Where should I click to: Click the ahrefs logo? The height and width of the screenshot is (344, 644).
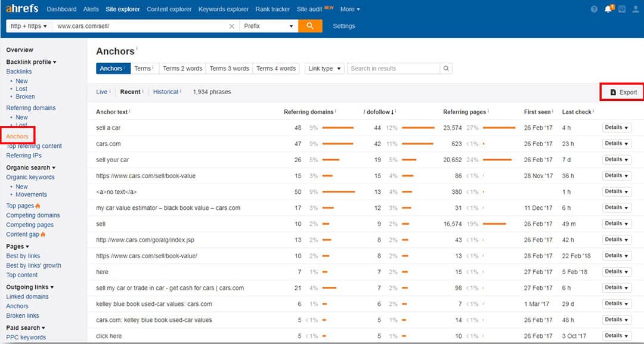click(x=21, y=9)
